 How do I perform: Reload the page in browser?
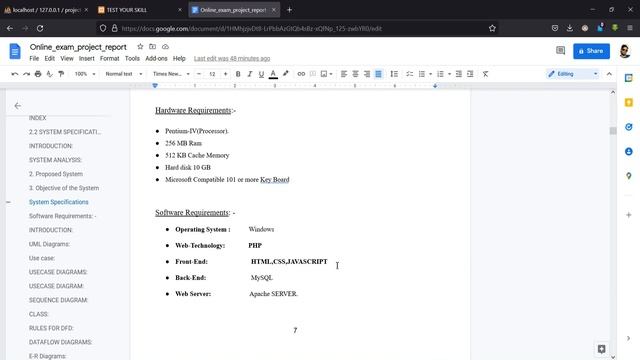point(40,28)
